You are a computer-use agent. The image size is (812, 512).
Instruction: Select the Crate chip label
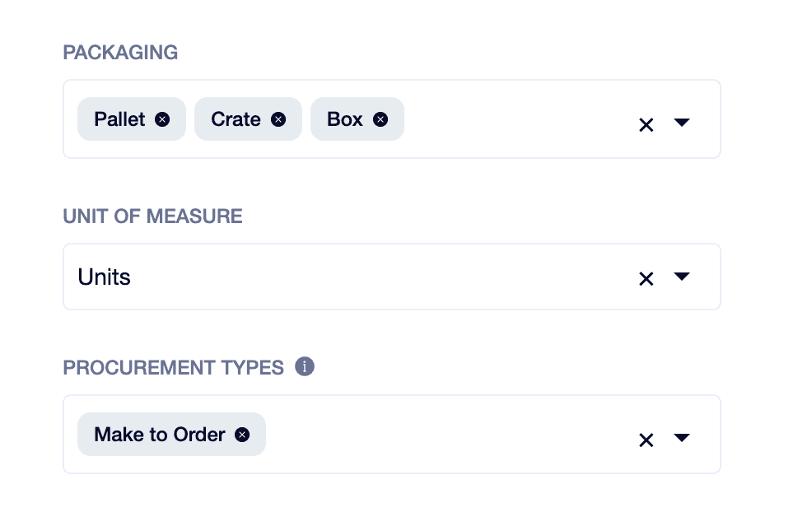pyautogui.click(x=236, y=119)
